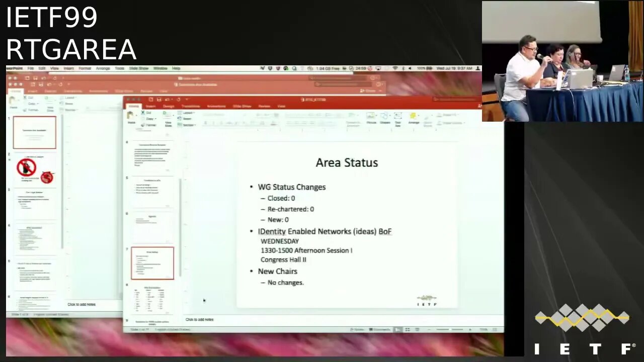The image size is (644, 362).
Task: Click 'New Chairs' bullet on slide
Action: pyautogui.click(x=278, y=271)
